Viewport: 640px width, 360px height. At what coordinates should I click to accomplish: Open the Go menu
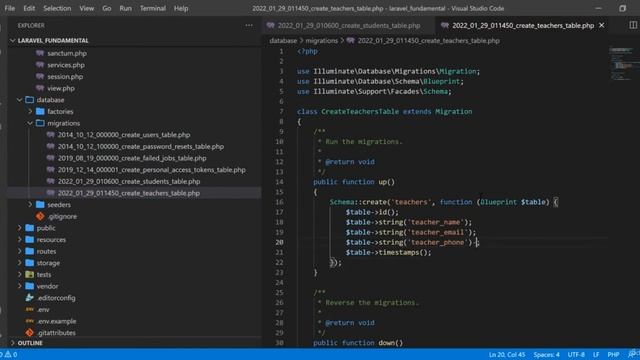pos(107,8)
